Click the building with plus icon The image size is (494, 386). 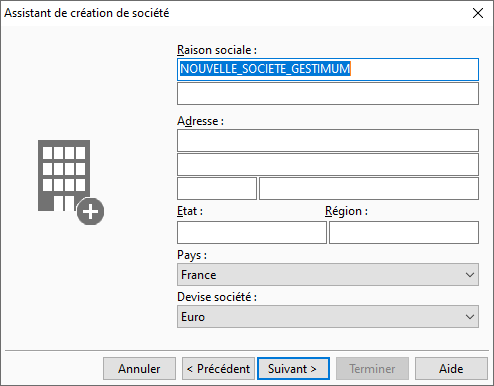point(71,182)
